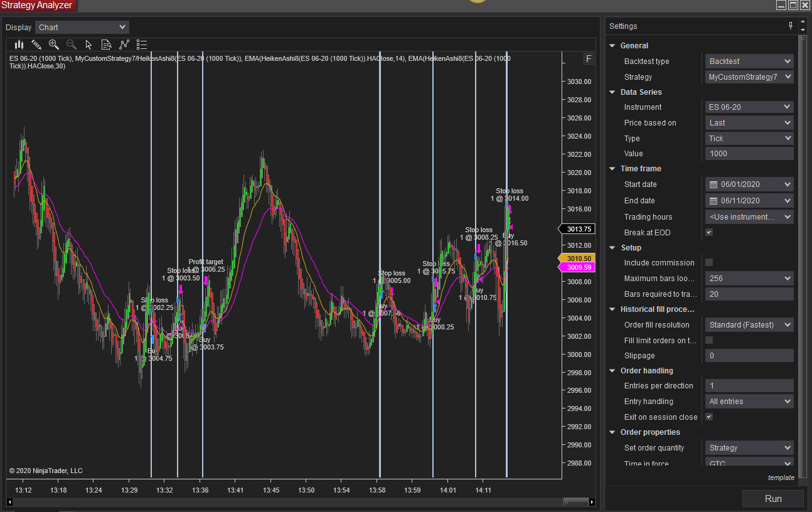
Task: Collapse the Data Series section
Action: click(612, 92)
